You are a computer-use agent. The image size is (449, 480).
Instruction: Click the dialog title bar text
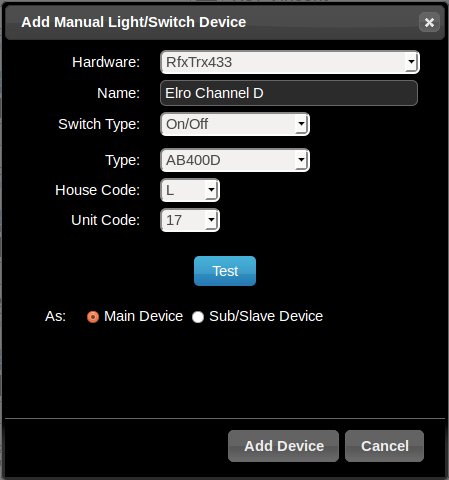(133, 22)
